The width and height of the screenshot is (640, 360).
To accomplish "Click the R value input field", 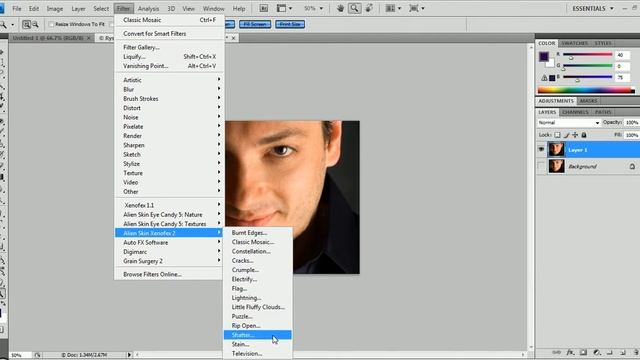I will (622, 55).
